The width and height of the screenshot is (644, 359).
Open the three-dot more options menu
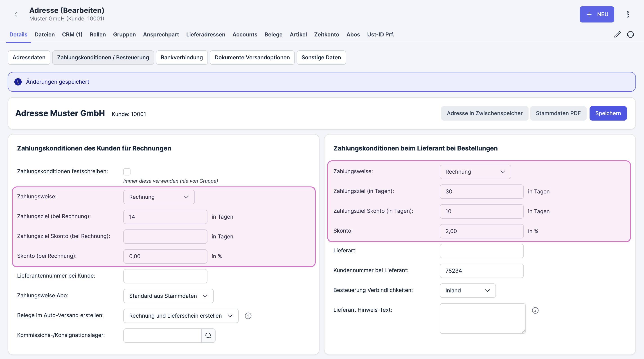(x=628, y=14)
